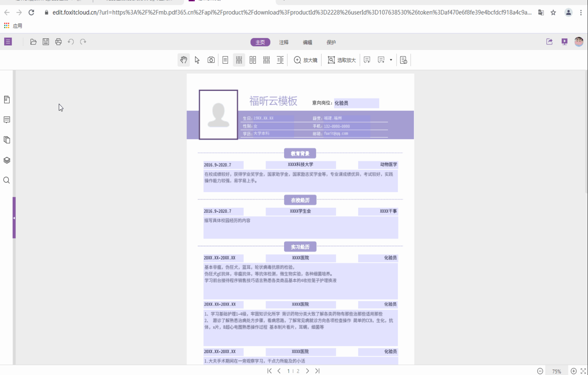The height and width of the screenshot is (375, 588).
Task: Show page Thumbnails panel
Action: (x=7, y=140)
